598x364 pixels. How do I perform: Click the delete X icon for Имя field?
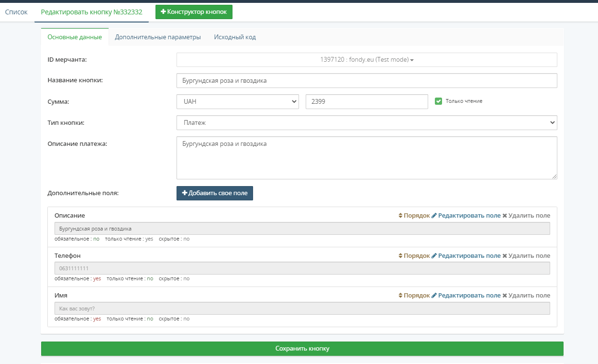(505, 296)
